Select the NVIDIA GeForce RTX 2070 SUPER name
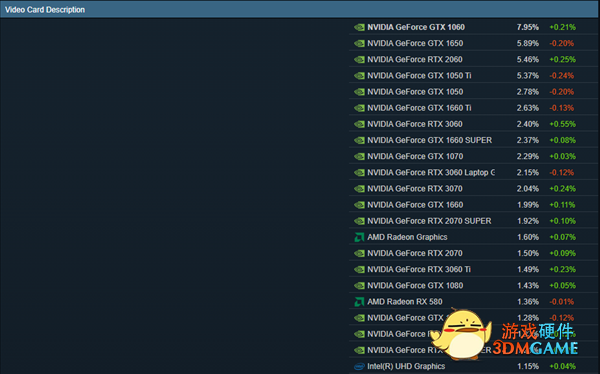 click(x=429, y=221)
